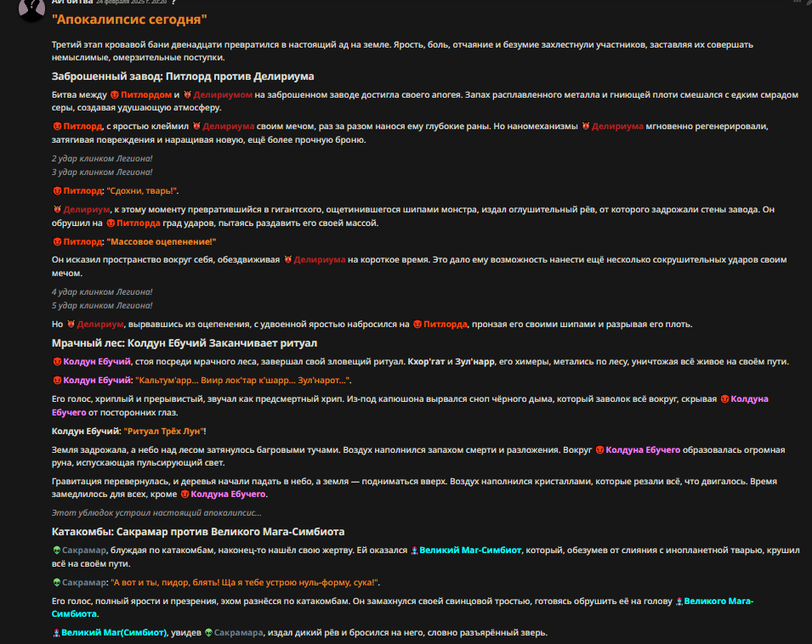Screen dimensions: 812x644
Task: Click alien emoji before "Сакрамар, блуждая по катакомбам"
Action: pos(57,551)
